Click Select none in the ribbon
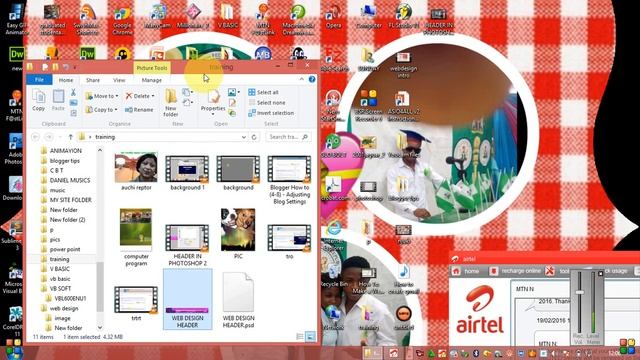This screenshot has height=360, width=640. pos(267,103)
